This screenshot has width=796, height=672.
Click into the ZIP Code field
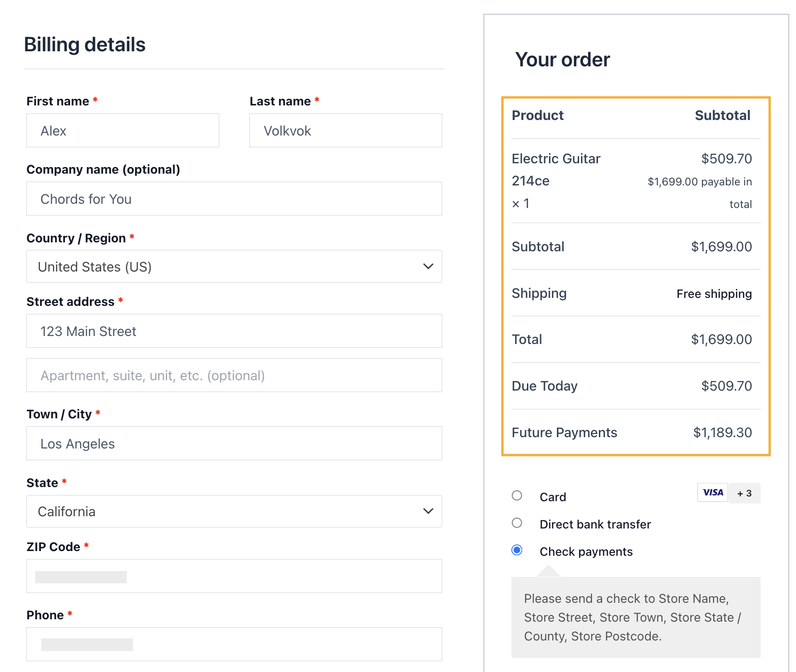coord(234,576)
